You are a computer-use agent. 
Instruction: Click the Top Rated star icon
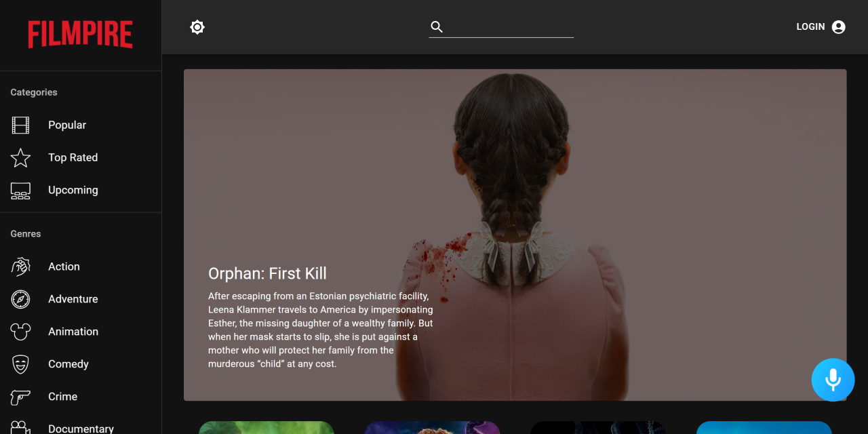(20, 157)
